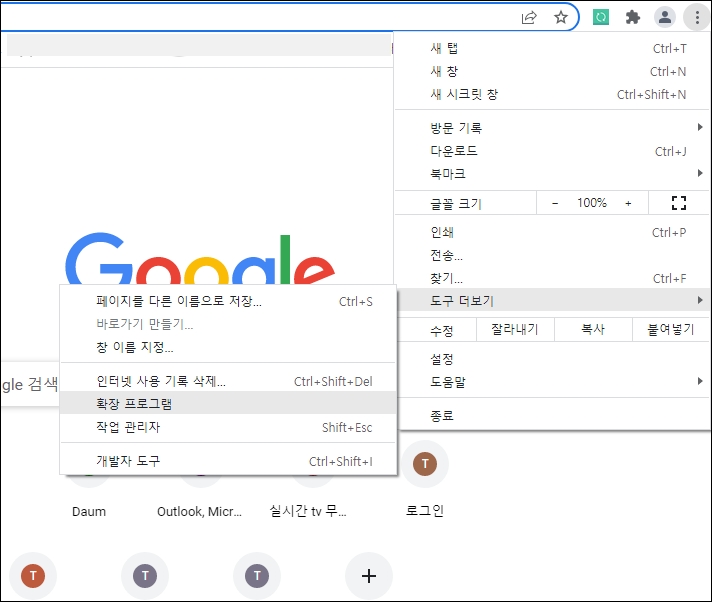
Task: Select 찾기... menu item
Action: tap(552, 278)
